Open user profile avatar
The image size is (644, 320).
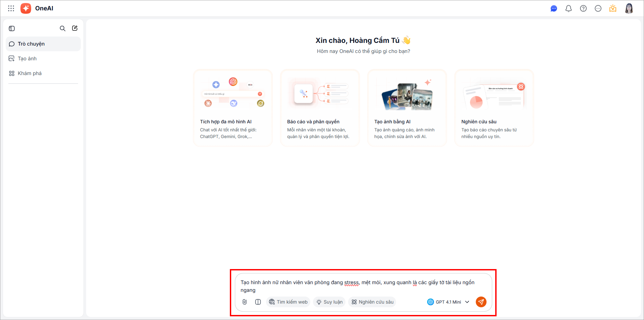629,8
